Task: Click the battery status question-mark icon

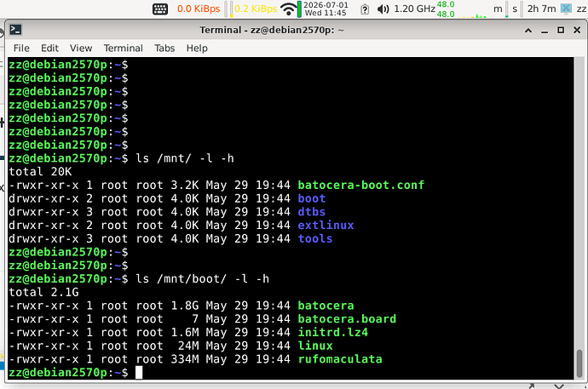Action: 365,9
